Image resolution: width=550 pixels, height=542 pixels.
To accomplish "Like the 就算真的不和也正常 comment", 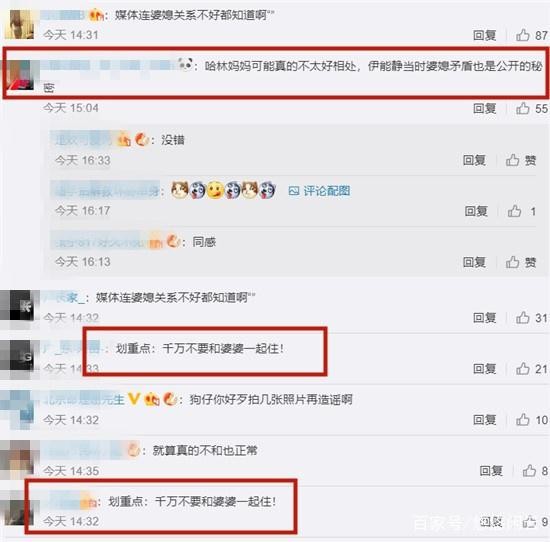I will pyautogui.click(x=529, y=471).
